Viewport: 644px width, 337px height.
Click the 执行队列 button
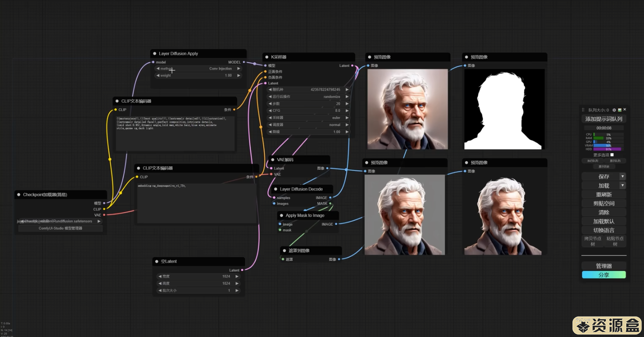(593, 161)
